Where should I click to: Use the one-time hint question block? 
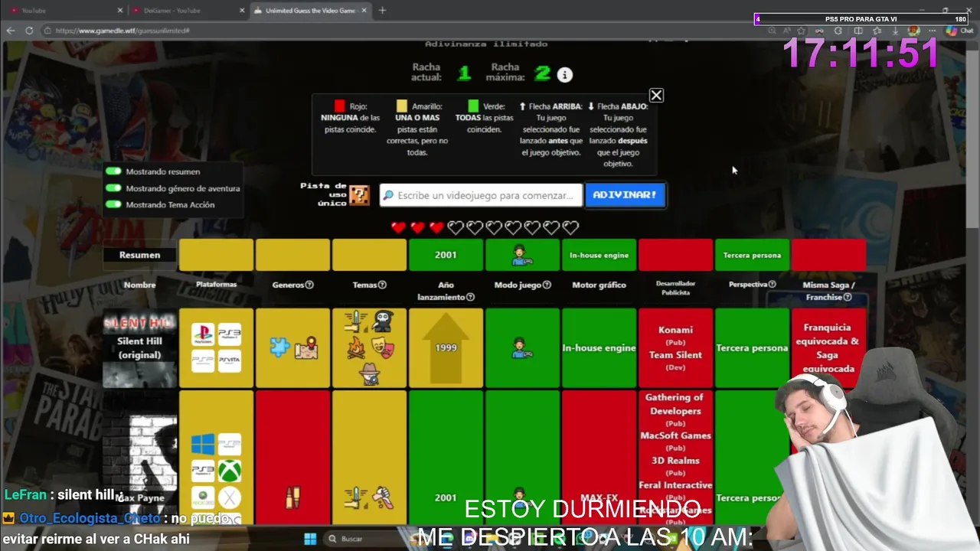359,195
